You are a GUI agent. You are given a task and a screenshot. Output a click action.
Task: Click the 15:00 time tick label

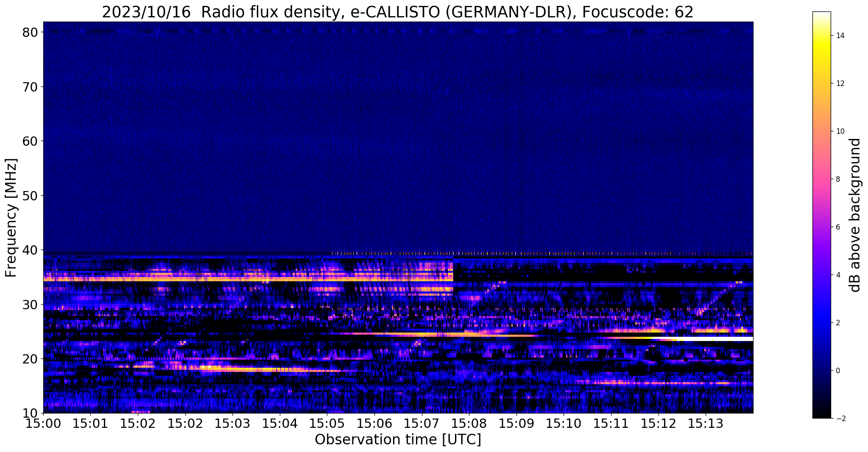(43, 424)
